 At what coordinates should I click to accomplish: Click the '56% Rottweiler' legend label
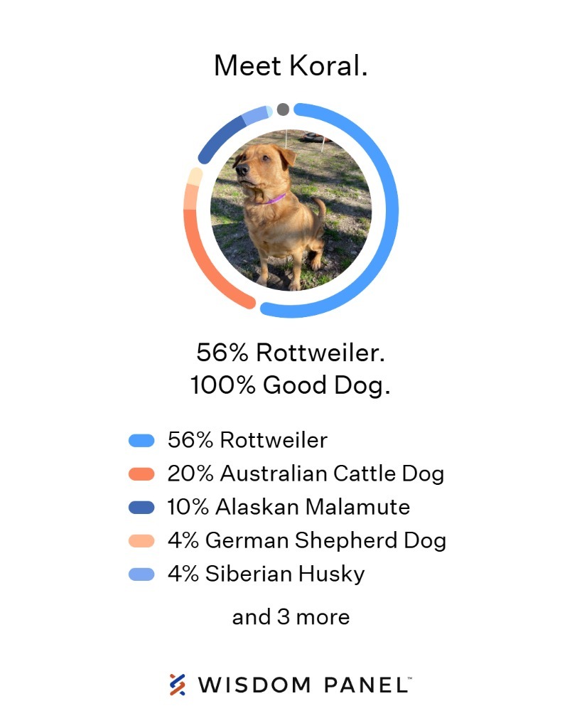click(247, 440)
